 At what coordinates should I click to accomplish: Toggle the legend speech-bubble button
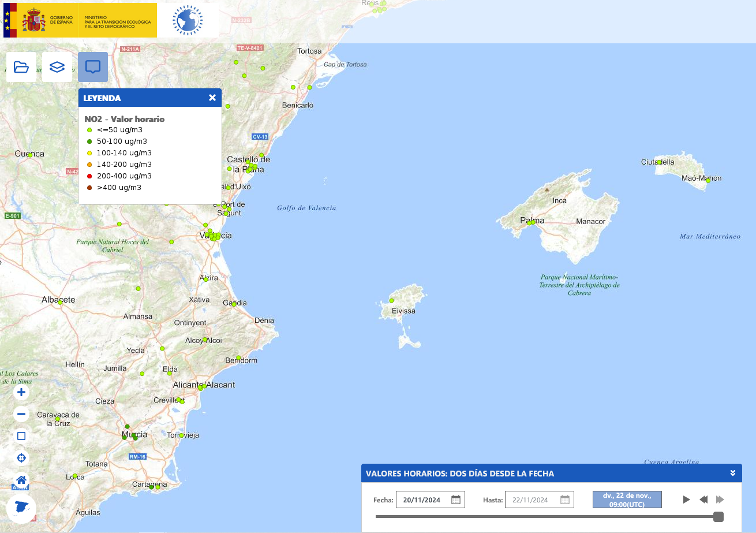point(93,67)
